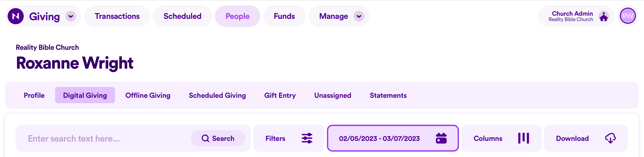Image resolution: width=644 pixels, height=157 pixels.
Task: Switch to the Funds view
Action: [284, 16]
